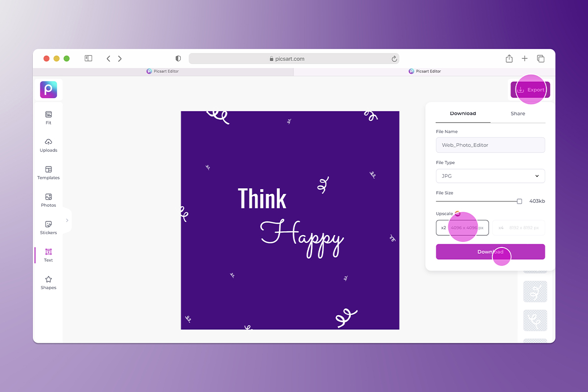The height and width of the screenshot is (392, 588).
Task: Open the Uploads panel
Action: (48, 145)
